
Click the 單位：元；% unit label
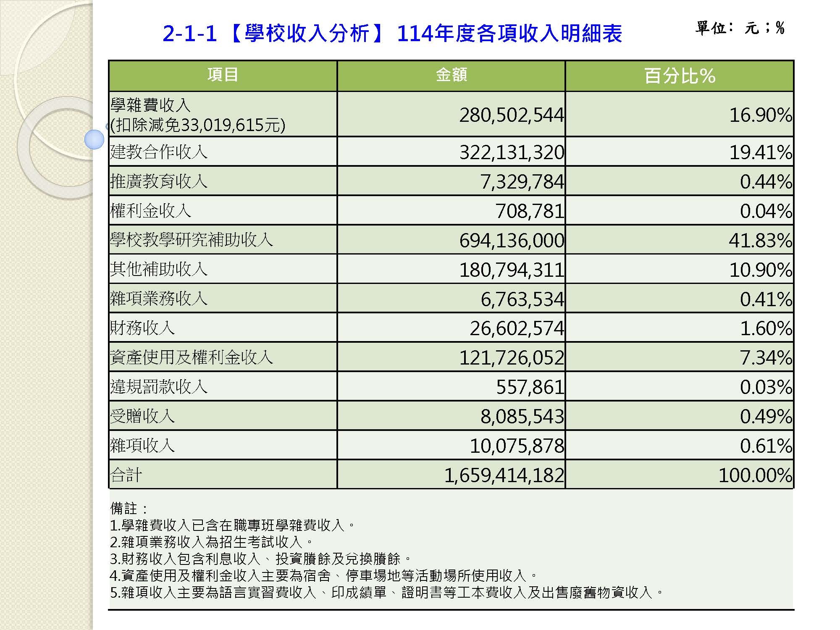740,28
